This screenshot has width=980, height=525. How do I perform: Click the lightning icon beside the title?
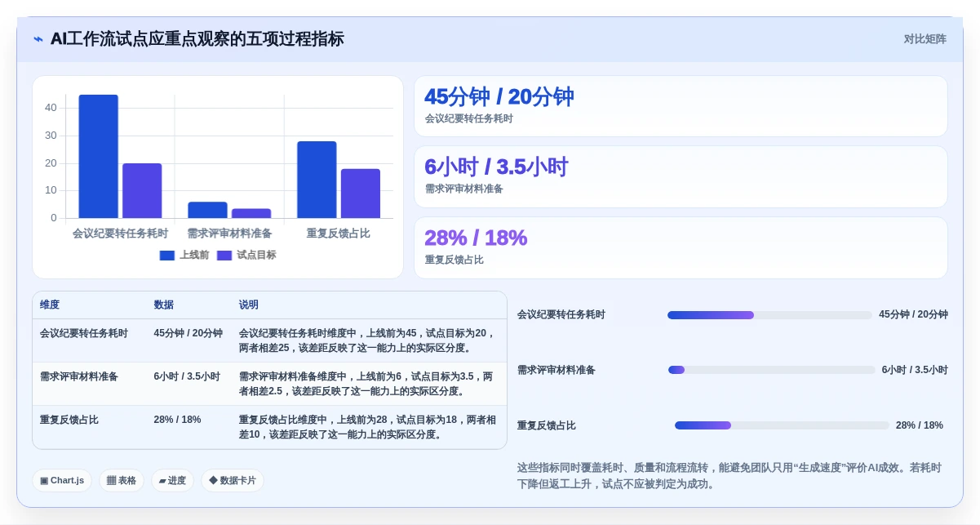click(x=38, y=39)
